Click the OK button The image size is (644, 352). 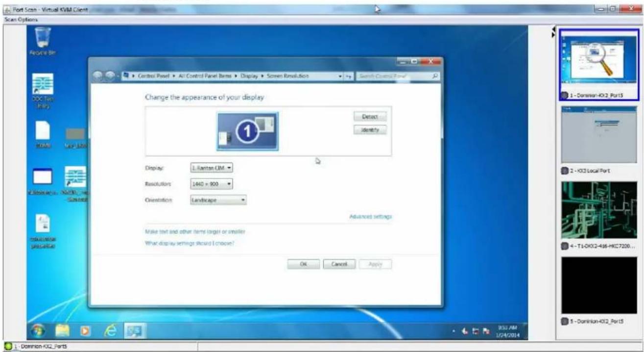tap(304, 264)
